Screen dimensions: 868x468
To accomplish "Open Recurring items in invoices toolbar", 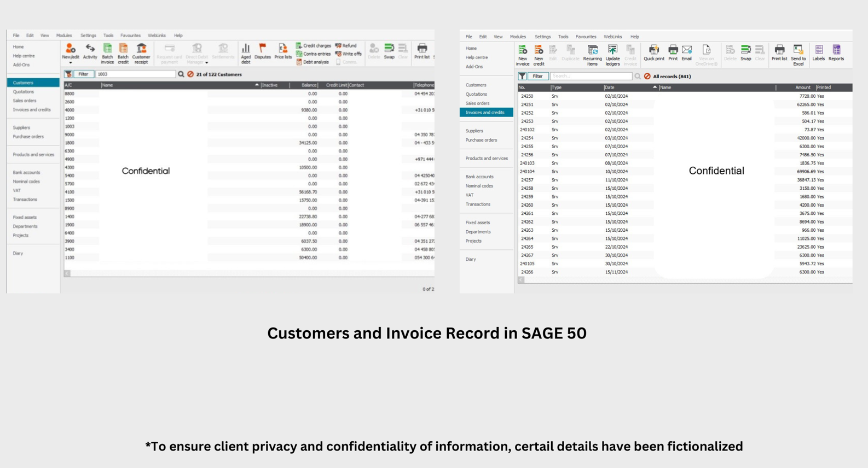I will 592,51.
